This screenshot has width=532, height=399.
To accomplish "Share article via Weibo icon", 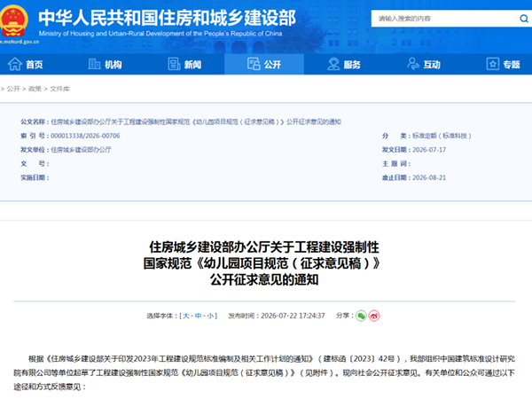I will click(374, 316).
